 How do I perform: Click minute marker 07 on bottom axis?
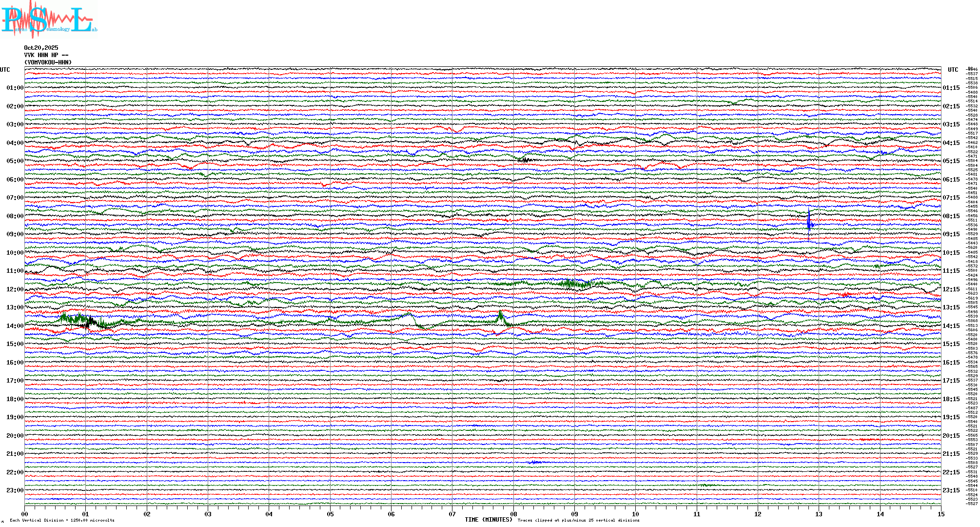tap(452, 514)
